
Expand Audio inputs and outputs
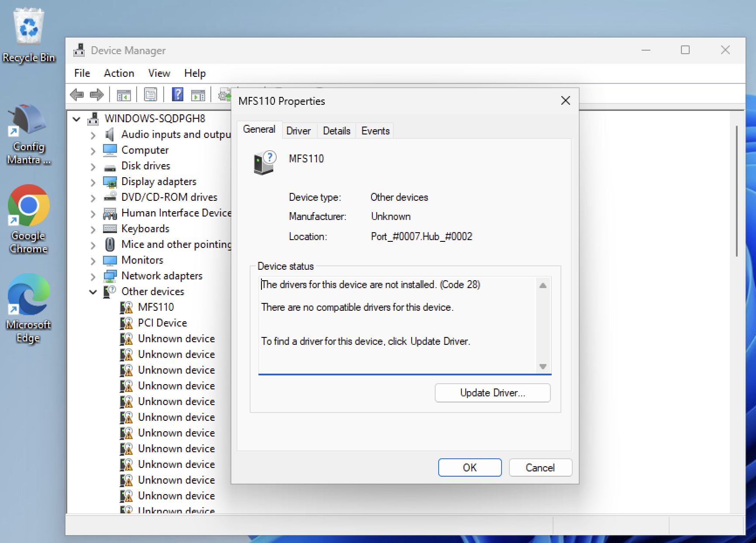pos(93,135)
